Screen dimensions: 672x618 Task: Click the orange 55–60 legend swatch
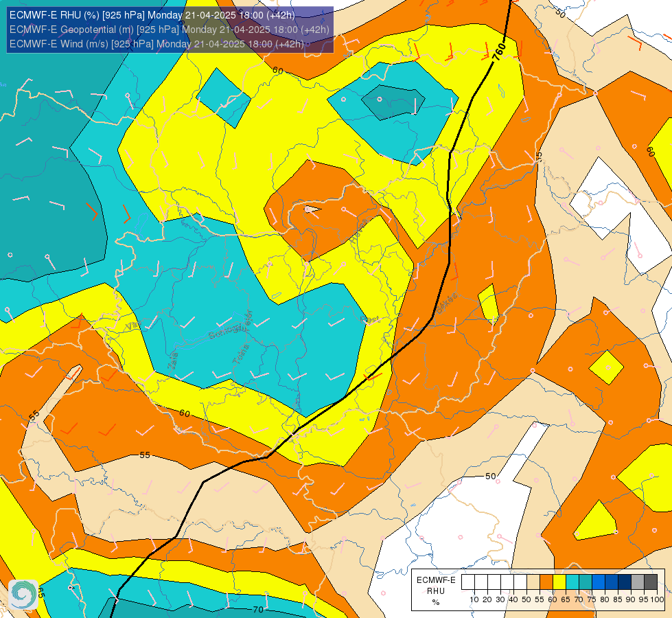(x=546, y=582)
